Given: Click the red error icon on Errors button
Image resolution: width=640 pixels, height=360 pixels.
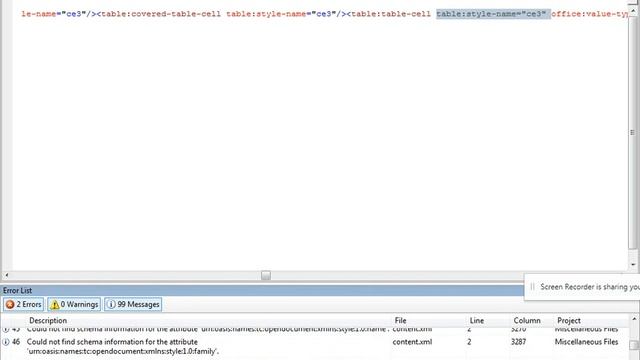Looking at the screenshot, I should pos(10,304).
